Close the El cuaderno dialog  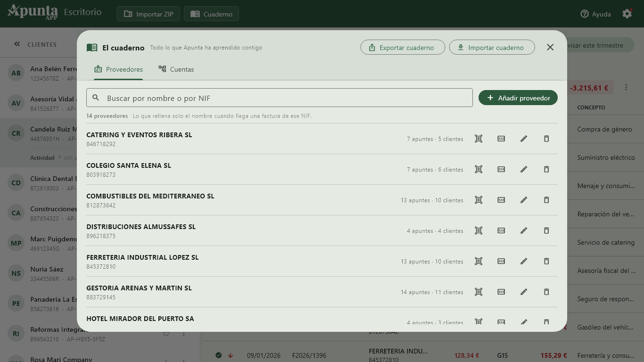[550, 47]
